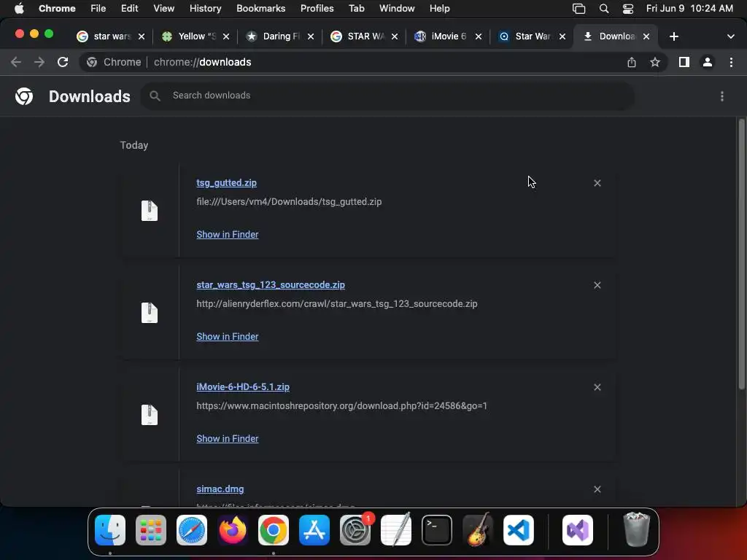Open the File menu
Screen dimensions: 747x560
[x=98, y=8]
